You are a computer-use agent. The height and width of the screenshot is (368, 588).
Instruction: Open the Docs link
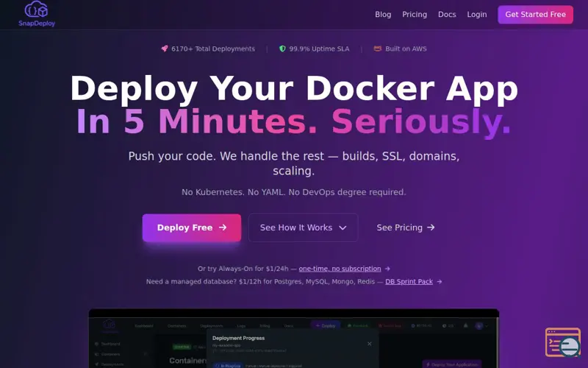tap(447, 15)
